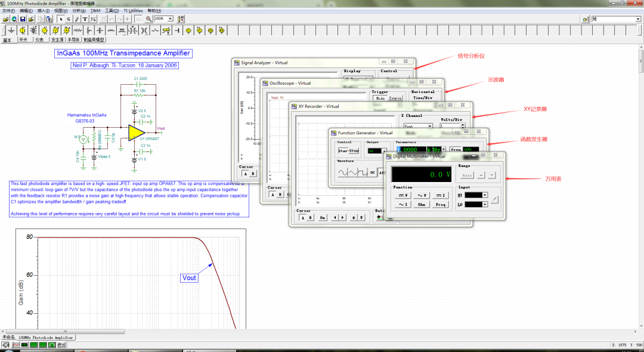Pick the Ammeter component icon
The height and width of the screenshot is (352, 644).
click(67, 30)
